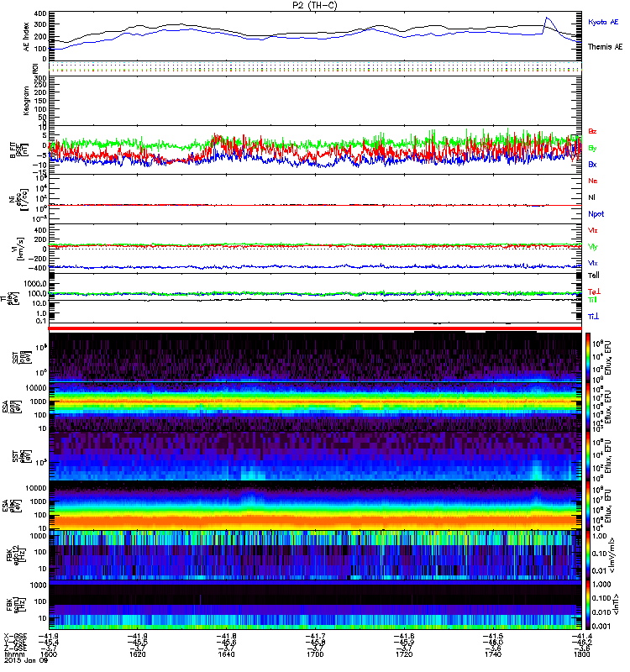Click the "Keogram" axis label

point(27,100)
